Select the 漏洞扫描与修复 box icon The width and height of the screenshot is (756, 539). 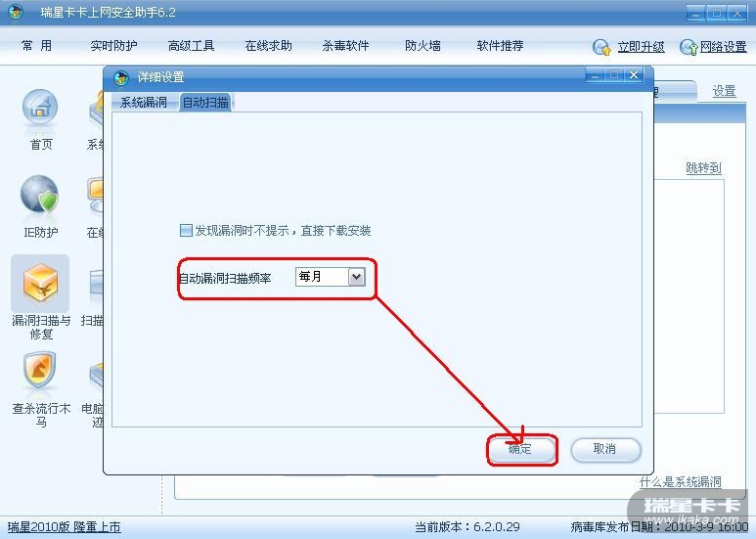40,282
